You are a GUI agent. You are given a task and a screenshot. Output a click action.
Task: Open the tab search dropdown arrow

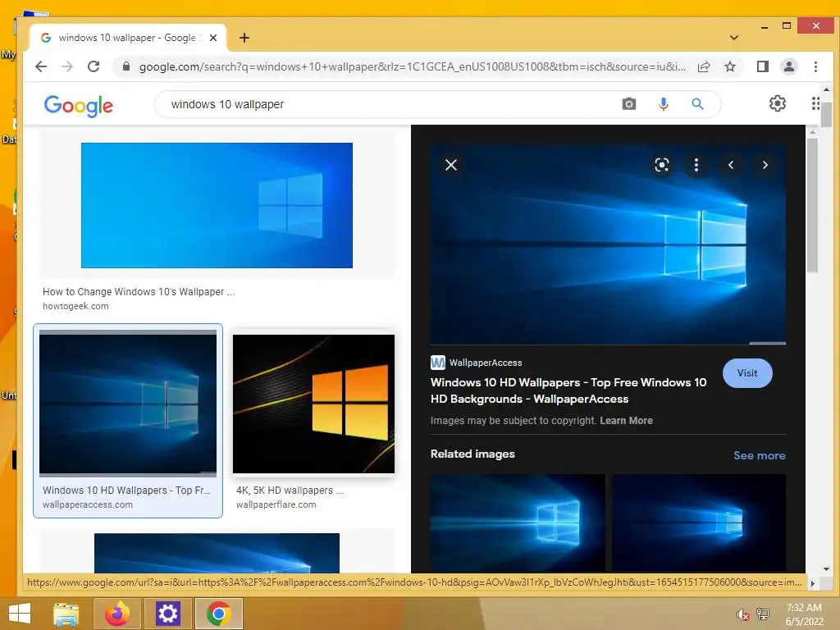pyautogui.click(x=734, y=38)
